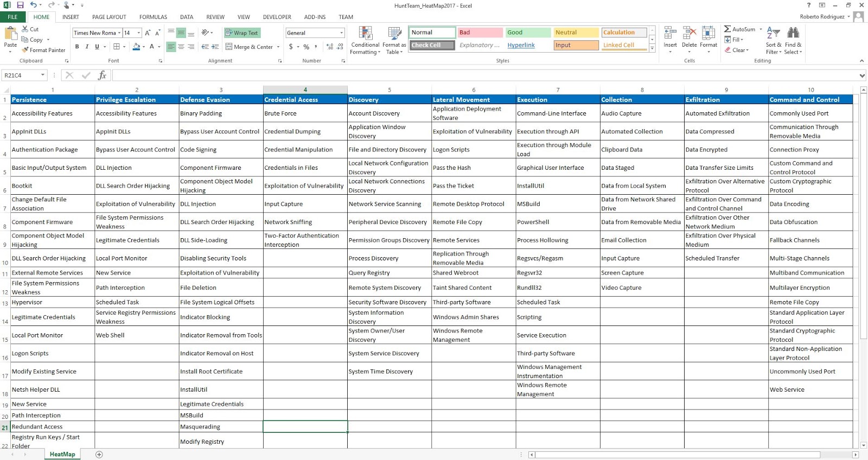Click in the formula bar input
The width and height of the screenshot is (868, 460).
[485, 75]
